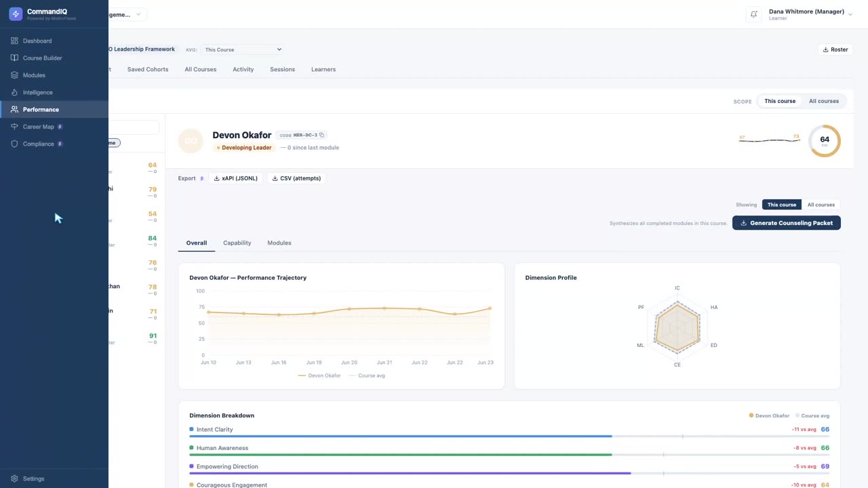This screenshot has width=868, height=488.
Task: Switch to the Saved Cohorts tab
Action: pos(148,69)
